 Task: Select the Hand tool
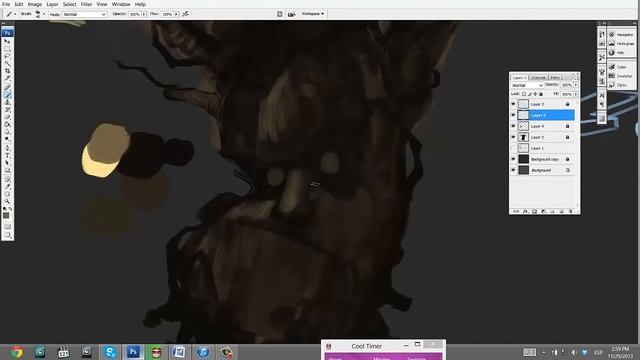point(7,194)
